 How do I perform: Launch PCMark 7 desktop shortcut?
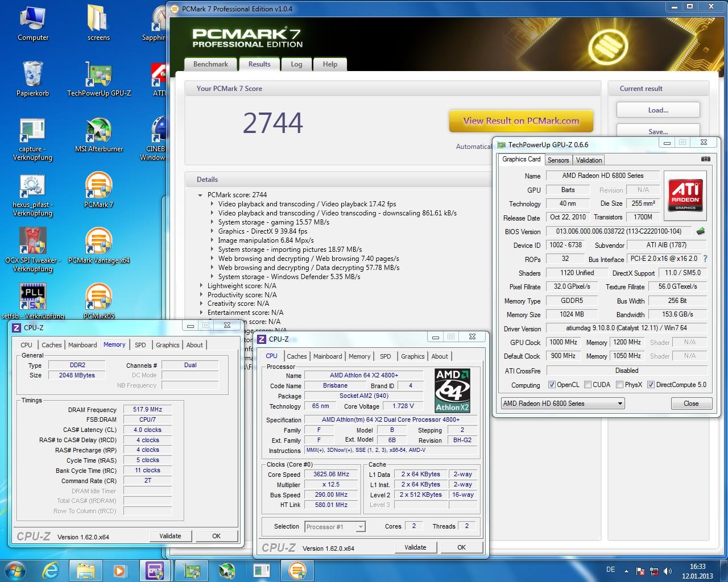click(99, 190)
